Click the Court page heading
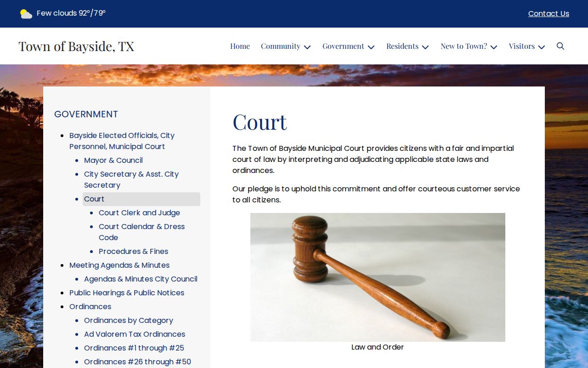Viewport: 588px width, 368px height. [260, 122]
